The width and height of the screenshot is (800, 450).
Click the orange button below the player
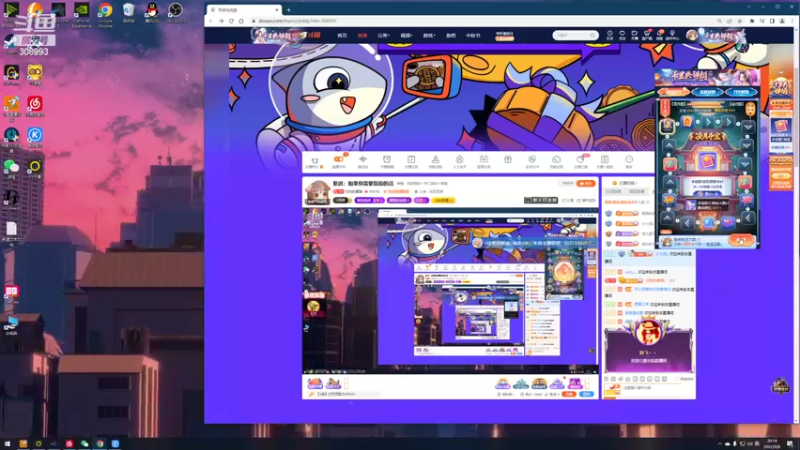click(569, 394)
